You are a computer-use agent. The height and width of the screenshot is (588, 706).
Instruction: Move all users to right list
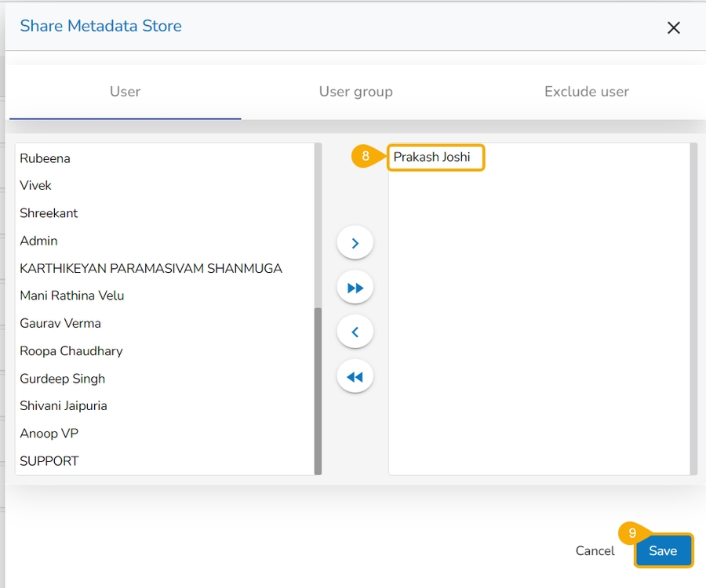(355, 288)
